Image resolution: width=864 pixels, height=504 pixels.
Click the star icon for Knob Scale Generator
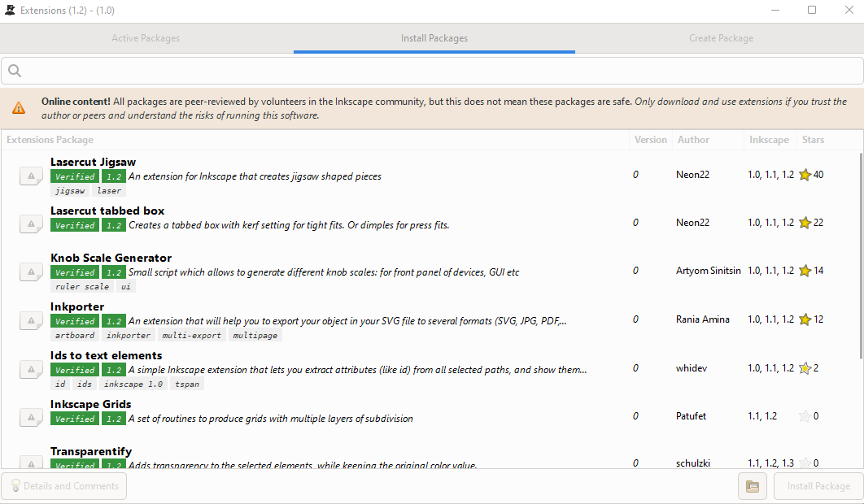pos(805,271)
